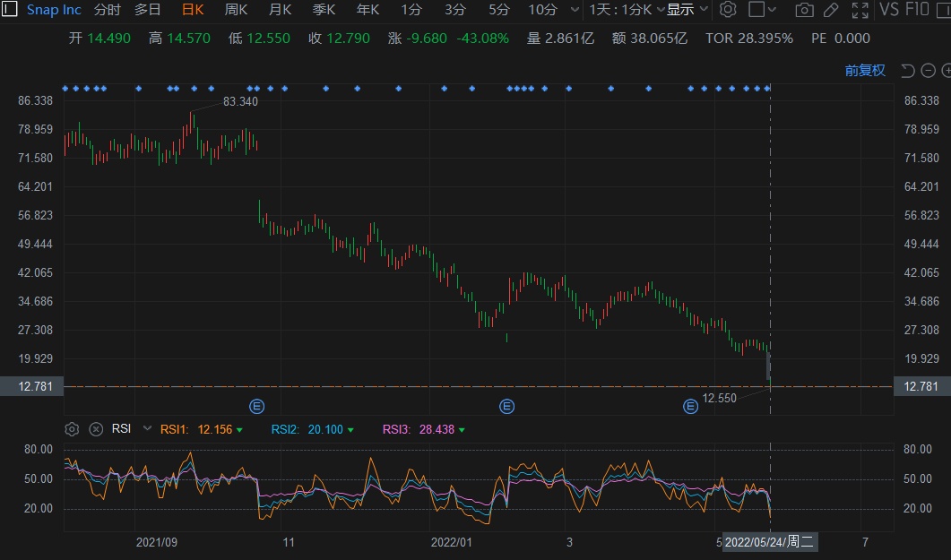Toggle the sidebar panel icon beside Snap Inc

point(10,10)
